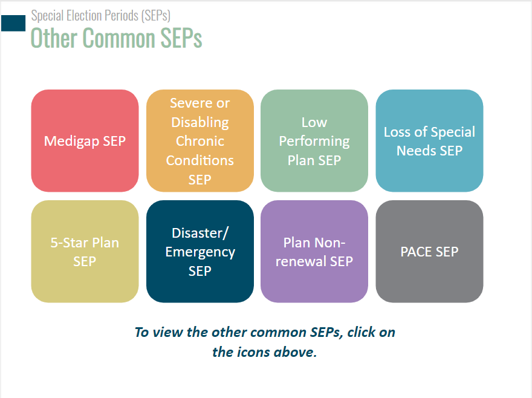
Task: Open the Low Performing Plan SEP tile
Action: point(314,140)
